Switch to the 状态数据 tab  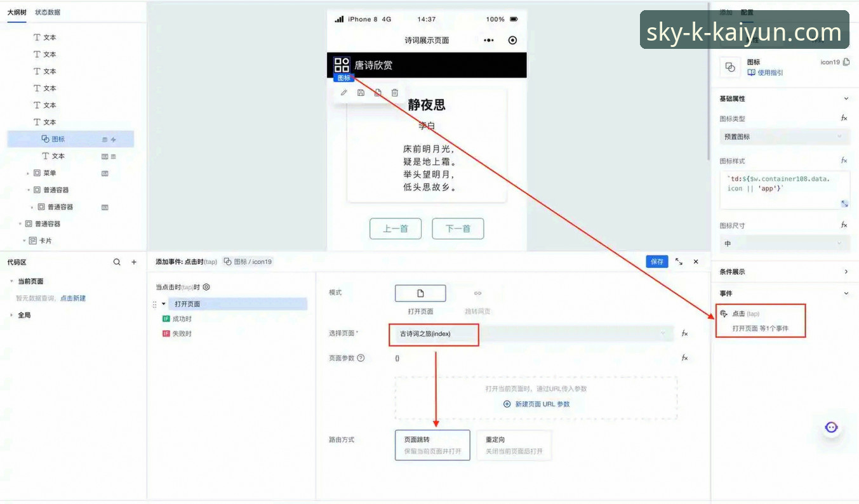pos(48,12)
